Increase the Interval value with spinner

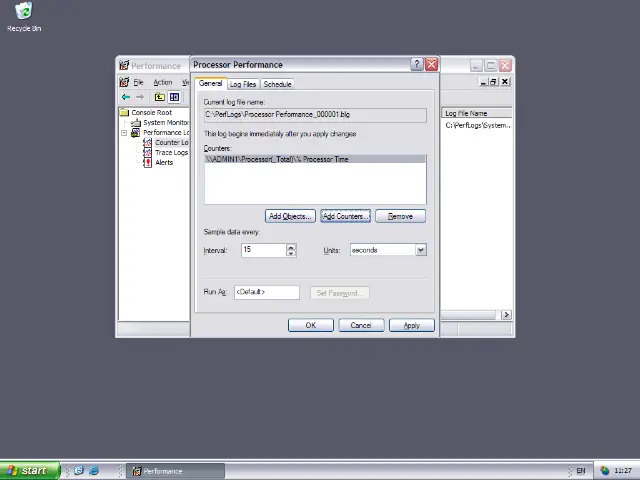pyautogui.click(x=291, y=246)
